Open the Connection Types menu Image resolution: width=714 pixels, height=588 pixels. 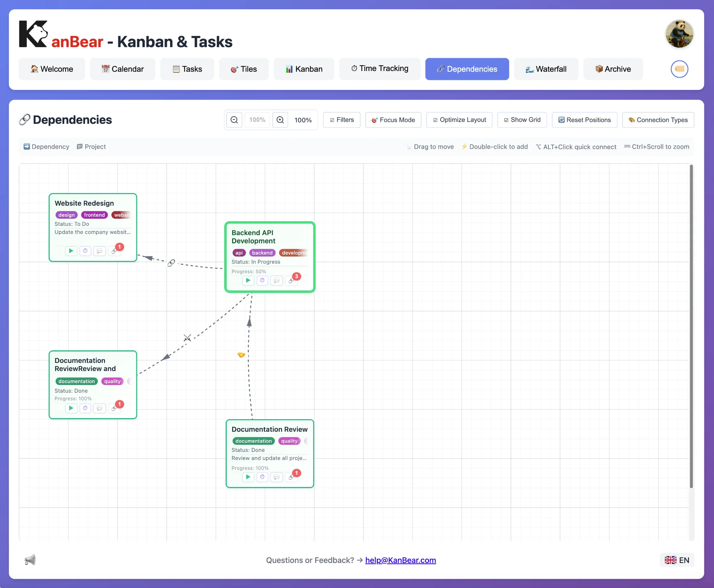tap(658, 120)
